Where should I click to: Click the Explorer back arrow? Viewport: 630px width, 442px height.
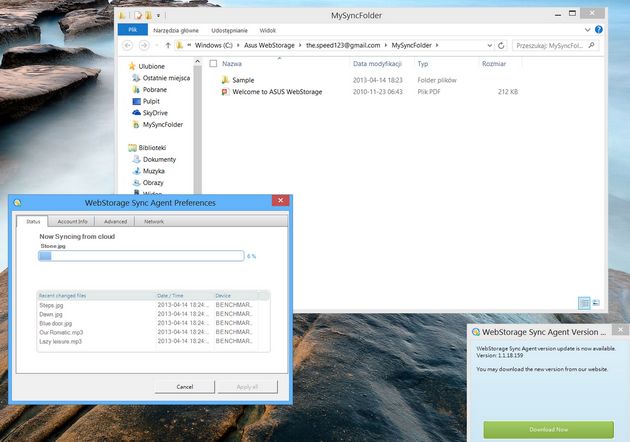click(x=127, y=45)
